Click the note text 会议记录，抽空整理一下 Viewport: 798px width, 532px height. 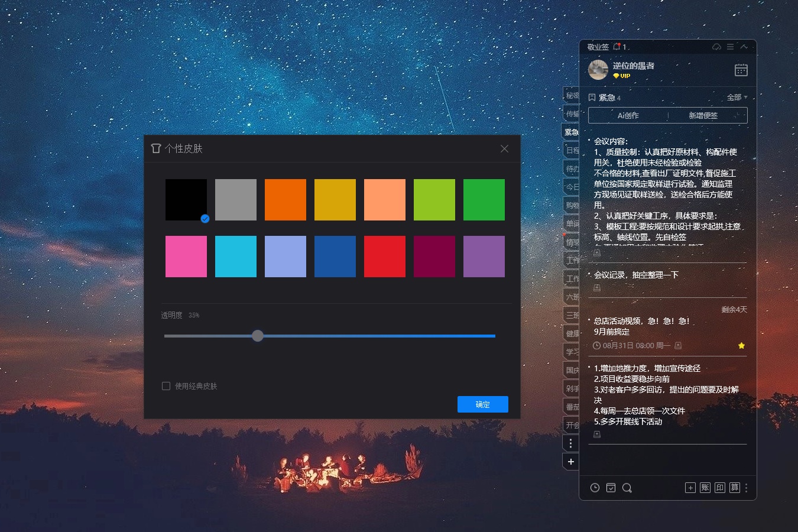click(x=636, y=275)
